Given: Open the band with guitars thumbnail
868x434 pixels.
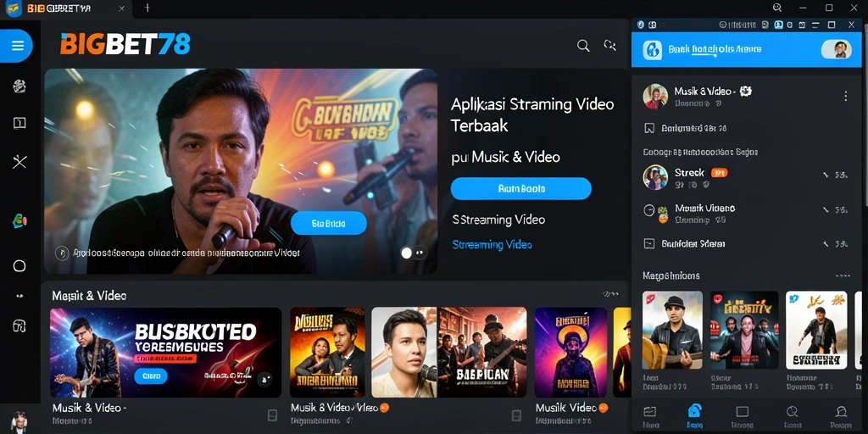Looking at the screenshot, I should [x=482, y=353].
